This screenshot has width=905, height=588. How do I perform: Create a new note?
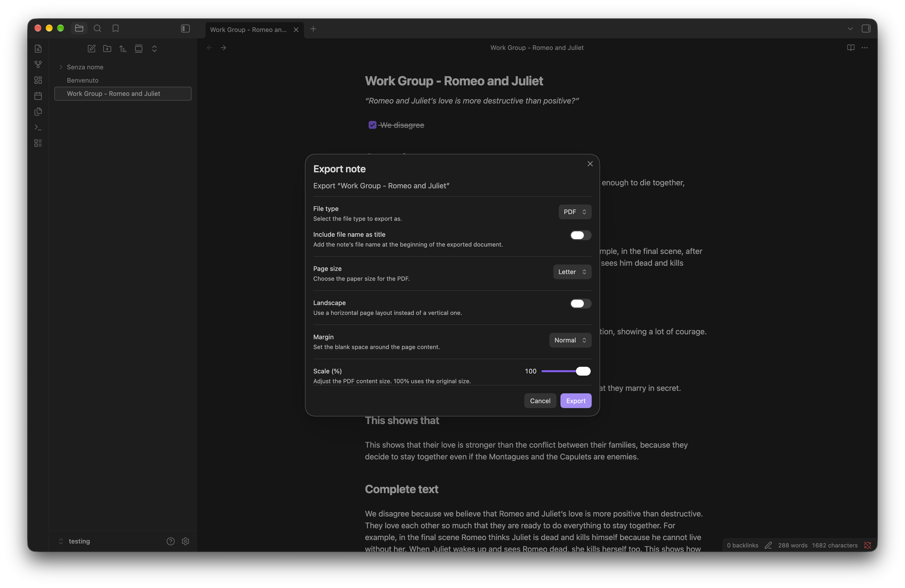tap(91, 49)
